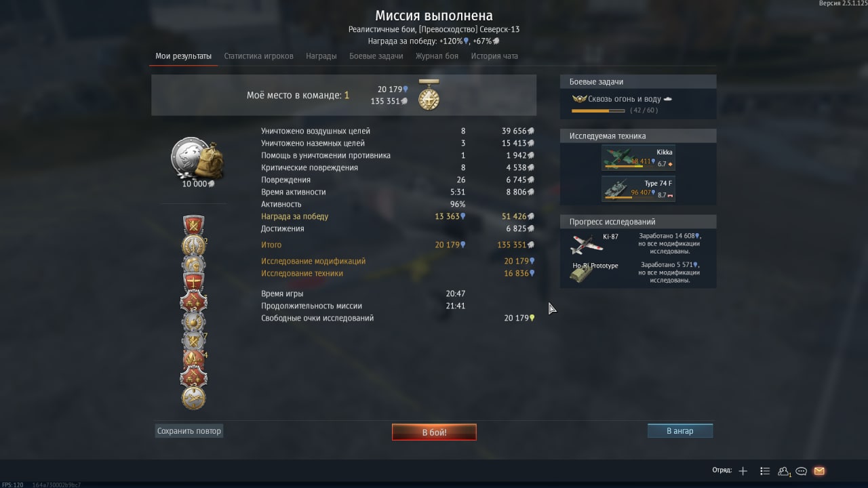868x488 pixels.
Task: Click the В ангар button
Action: click(680, 431)
